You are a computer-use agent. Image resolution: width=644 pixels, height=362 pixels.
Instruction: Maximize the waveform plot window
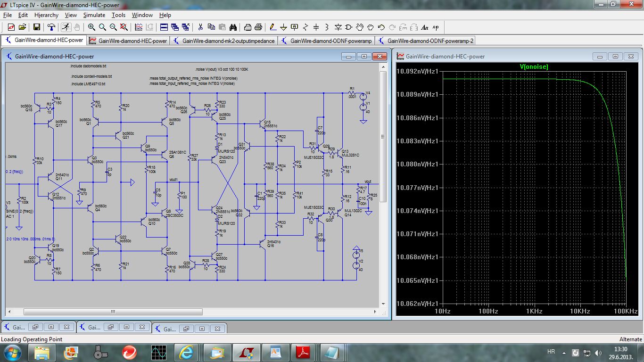(x=616, y=56)
